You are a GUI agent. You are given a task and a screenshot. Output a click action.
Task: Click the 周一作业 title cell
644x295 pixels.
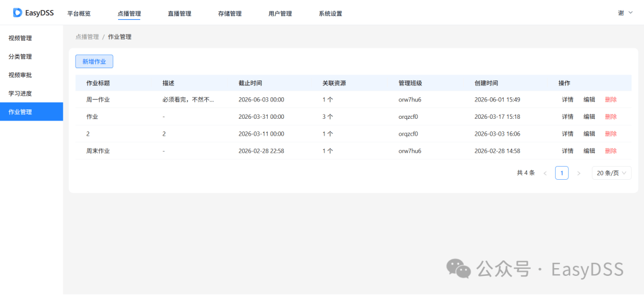click(98, 100)
